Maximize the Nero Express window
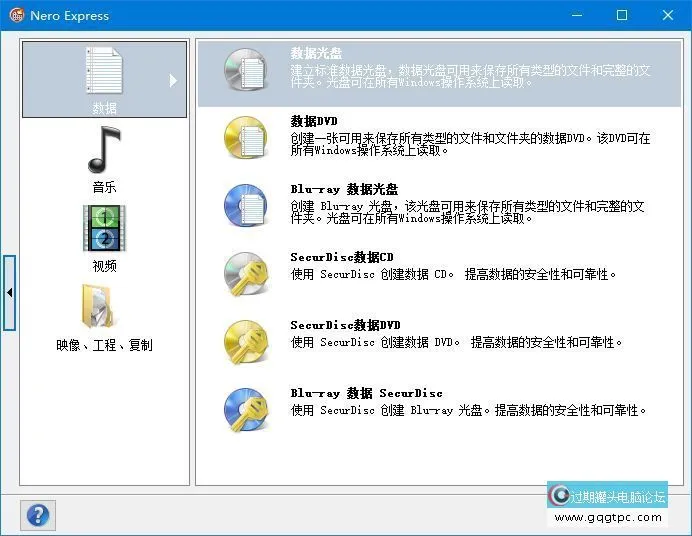 [x=622, y=15]
